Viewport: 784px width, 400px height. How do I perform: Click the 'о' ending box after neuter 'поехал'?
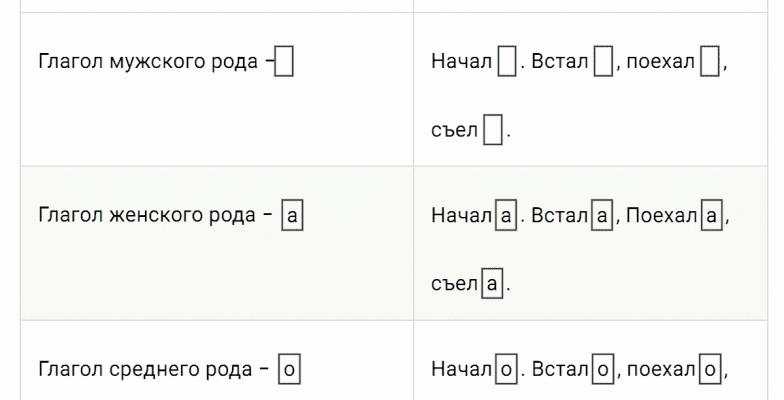click(x=710, y=370)
